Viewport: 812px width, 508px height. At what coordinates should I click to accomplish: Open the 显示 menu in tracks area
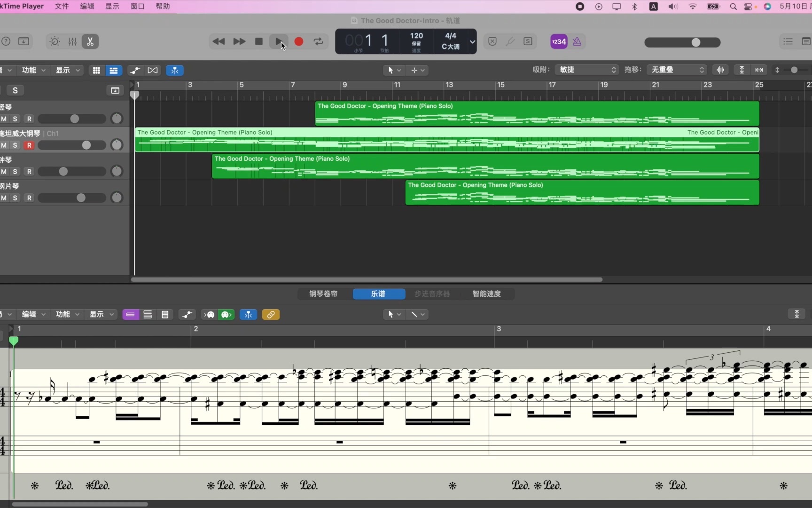(x=67, y=70)
